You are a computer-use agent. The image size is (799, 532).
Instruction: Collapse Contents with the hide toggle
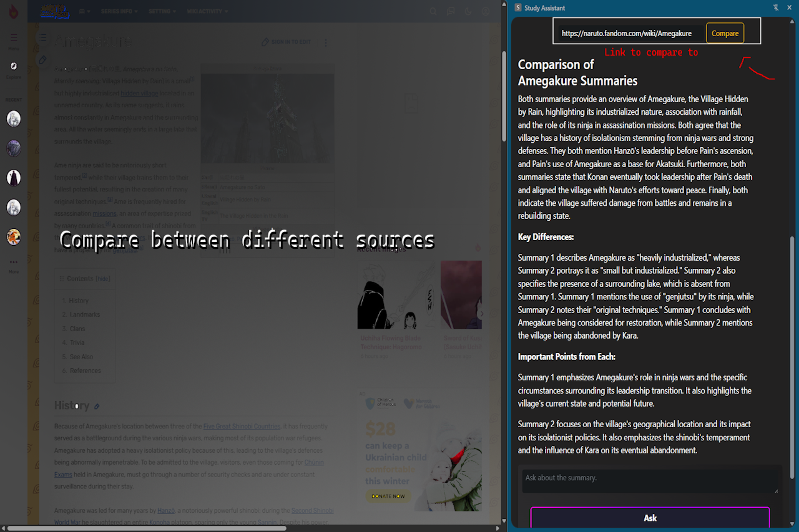[x=103, y=279]
